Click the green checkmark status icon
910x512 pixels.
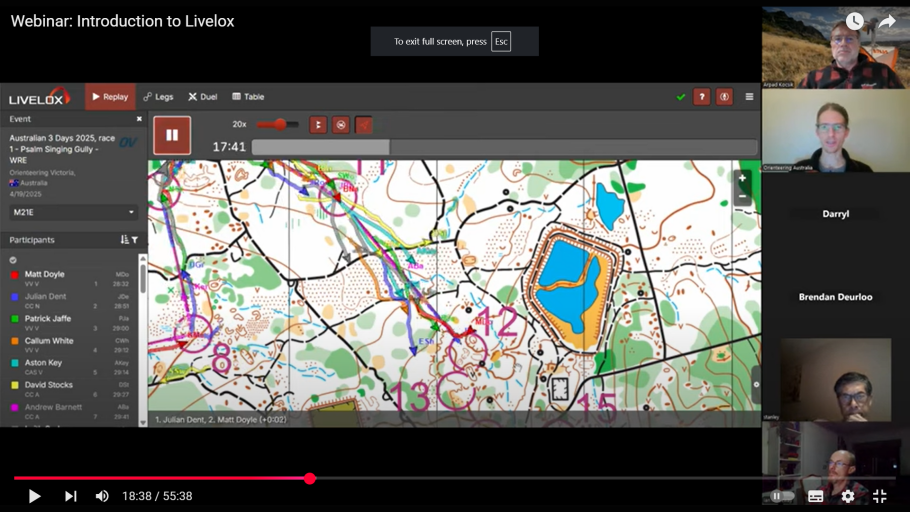(681, 97)
